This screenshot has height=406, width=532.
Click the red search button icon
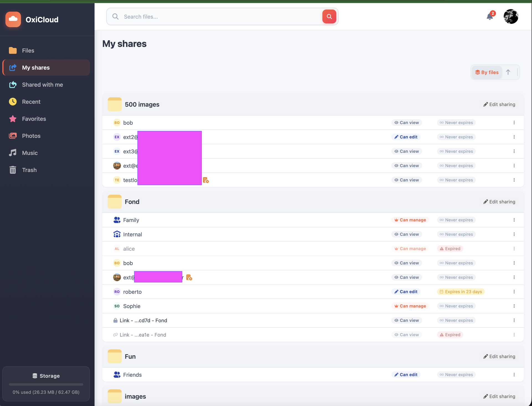[329, 17]
